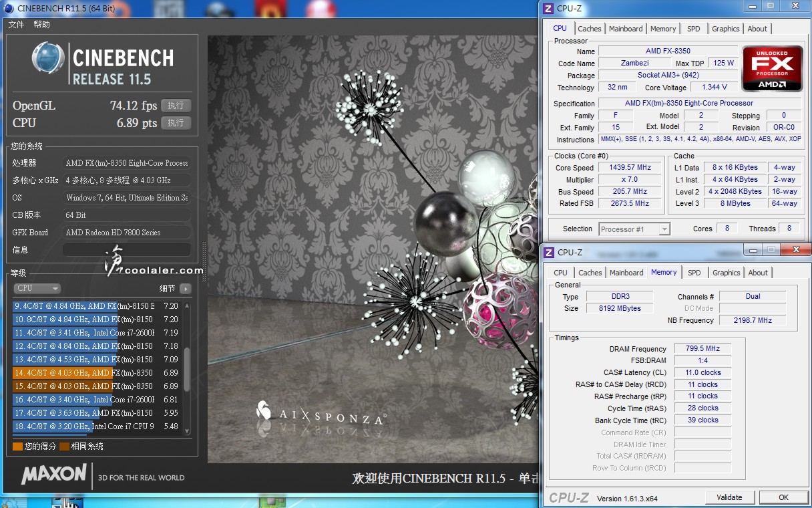Switch to the About tab in upper CPU-Z

click(757, 29)
